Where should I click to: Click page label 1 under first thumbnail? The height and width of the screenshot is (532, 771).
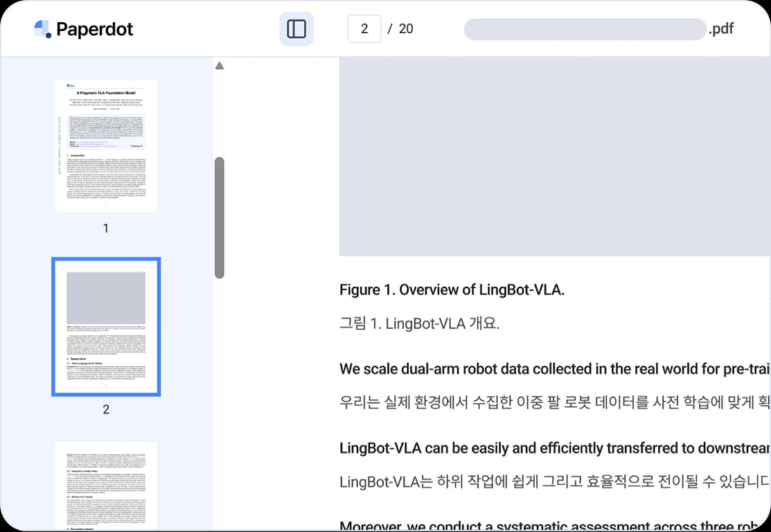pos(106,228)
